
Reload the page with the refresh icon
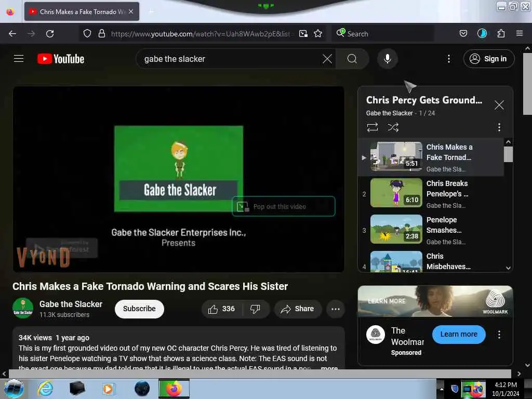[x=50, y=34]
